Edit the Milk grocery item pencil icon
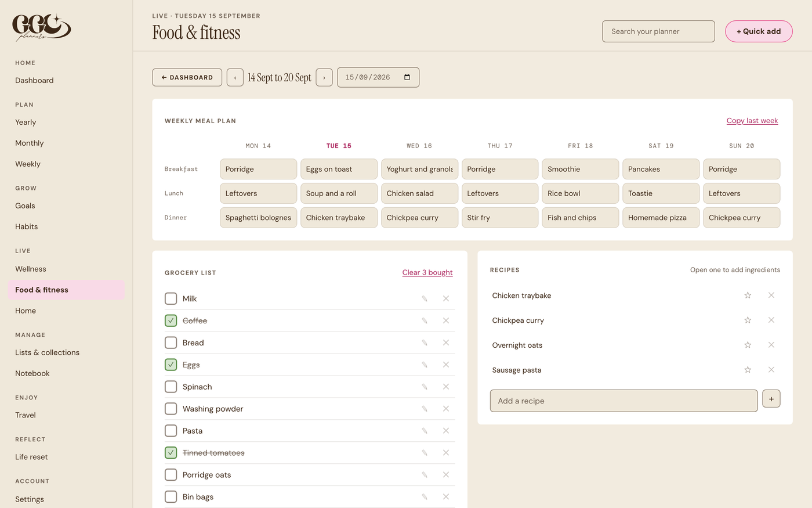The height and width of the screenshot is (508, 812). 425,298
